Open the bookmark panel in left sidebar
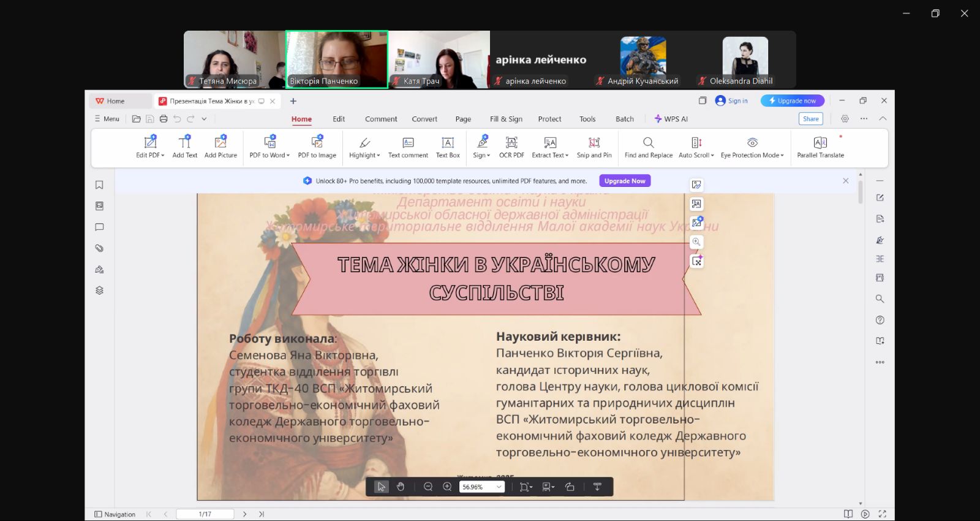 (x=99, y=185)
